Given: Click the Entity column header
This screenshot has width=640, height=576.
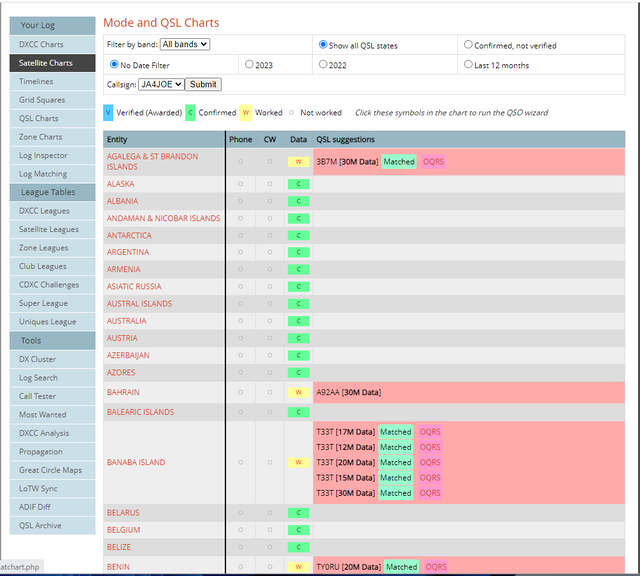Looking at the screenshot, I should (164, 140).
